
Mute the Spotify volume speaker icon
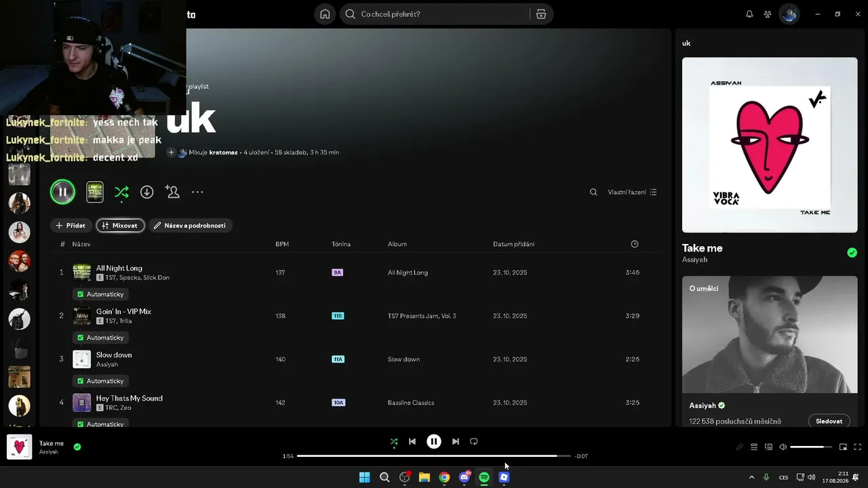[x=783, y=447]
